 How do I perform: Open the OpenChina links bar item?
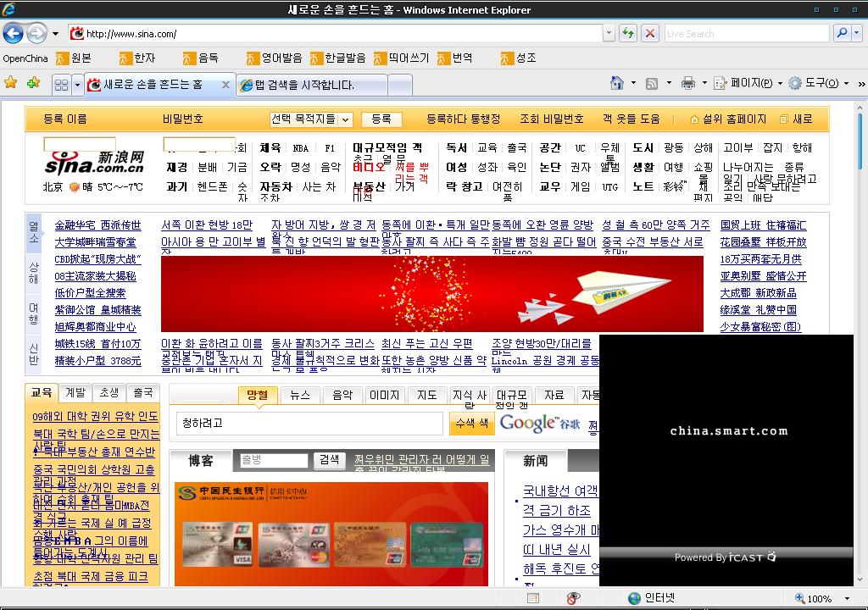pos(25,58)
